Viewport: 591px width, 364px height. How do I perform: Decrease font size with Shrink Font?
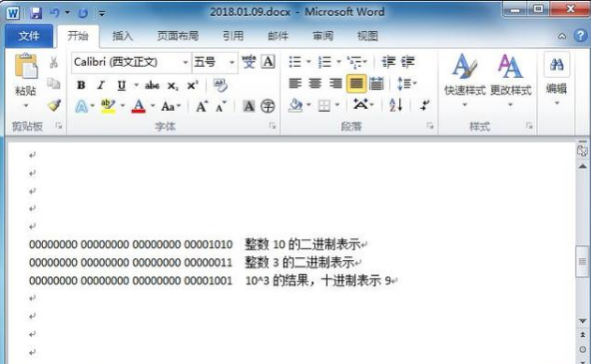(221, 107)
